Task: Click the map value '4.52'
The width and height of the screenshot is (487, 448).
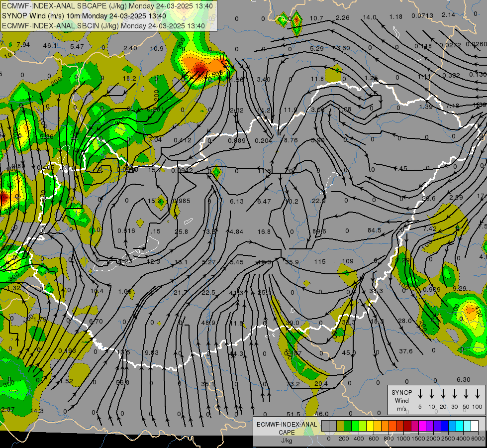Action: coord(66,381)
